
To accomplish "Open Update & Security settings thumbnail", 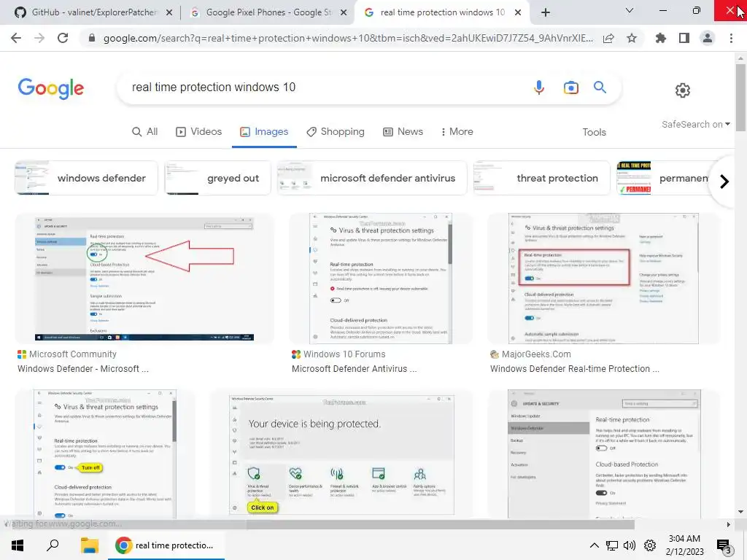I will tap(604, 454).
